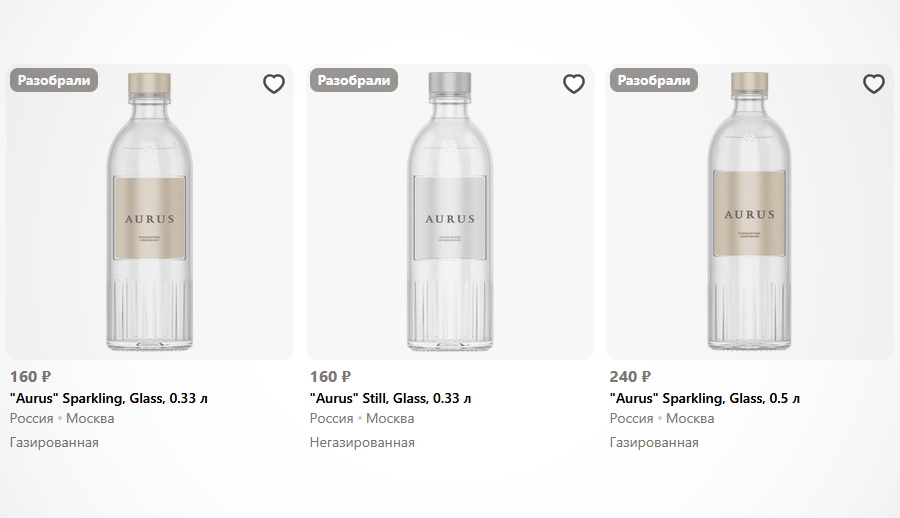The width and height of the screenshot is (900, 518).
Task: Click 'Россия' under Aurus Sparkling 0.33 л
Action: click(31, 418)
